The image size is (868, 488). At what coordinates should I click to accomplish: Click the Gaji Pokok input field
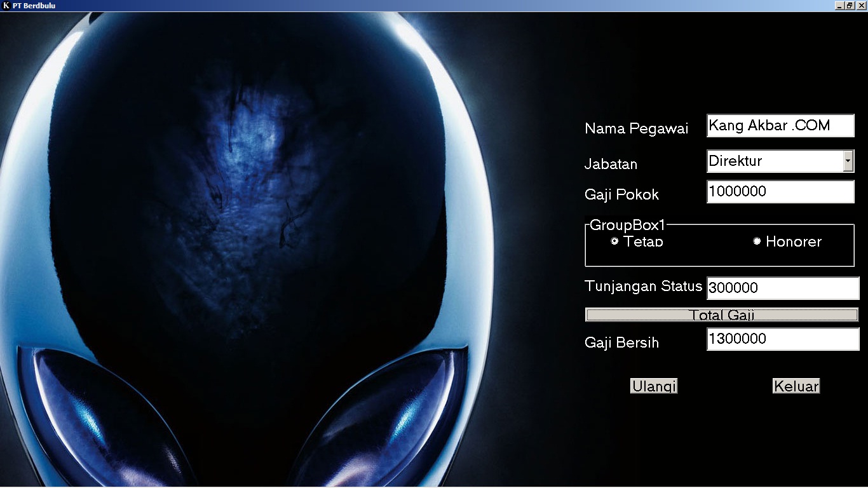coord(780,192)
